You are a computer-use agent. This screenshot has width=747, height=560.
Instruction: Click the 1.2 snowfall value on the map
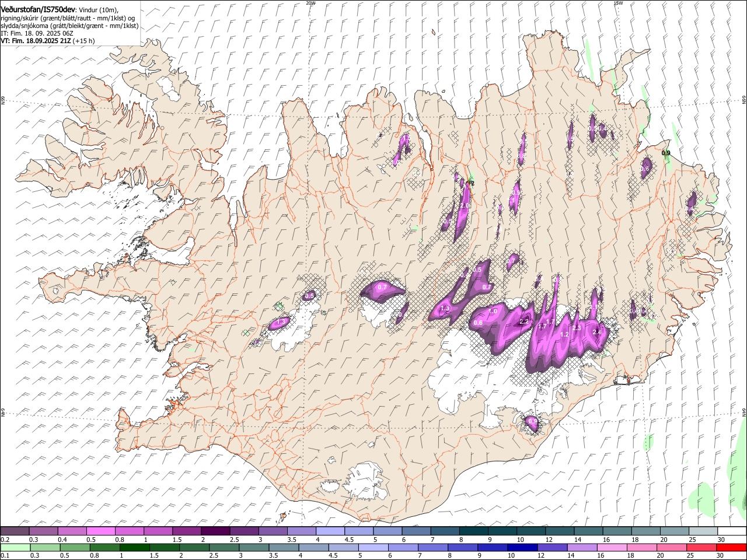click(564, 334)
